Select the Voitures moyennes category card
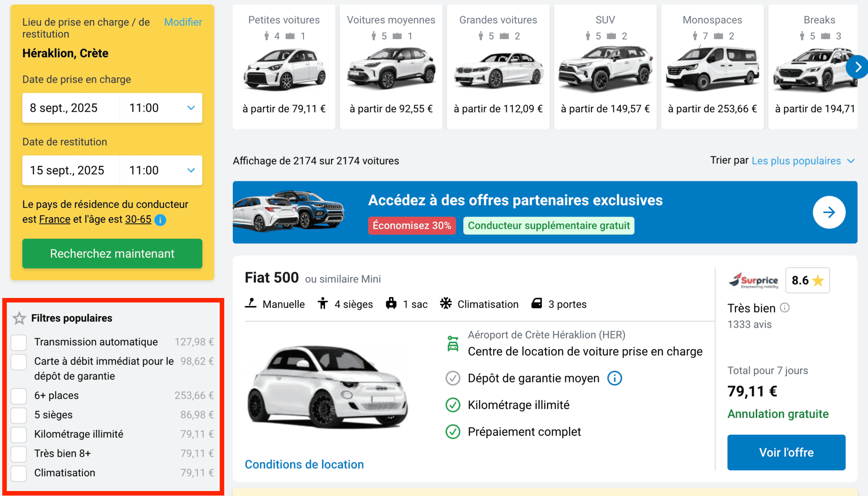The image size is (868, 496). click(391, 66)
